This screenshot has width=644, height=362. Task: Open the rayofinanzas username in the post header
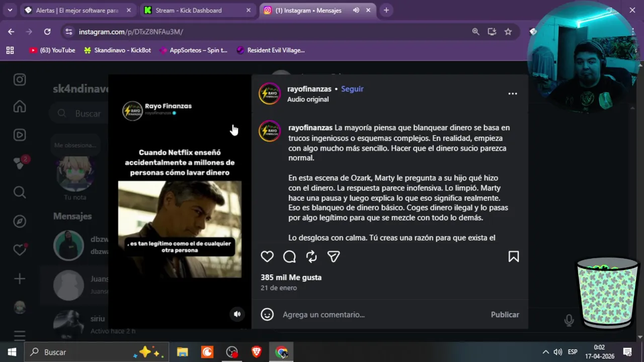tap(309, 89)
